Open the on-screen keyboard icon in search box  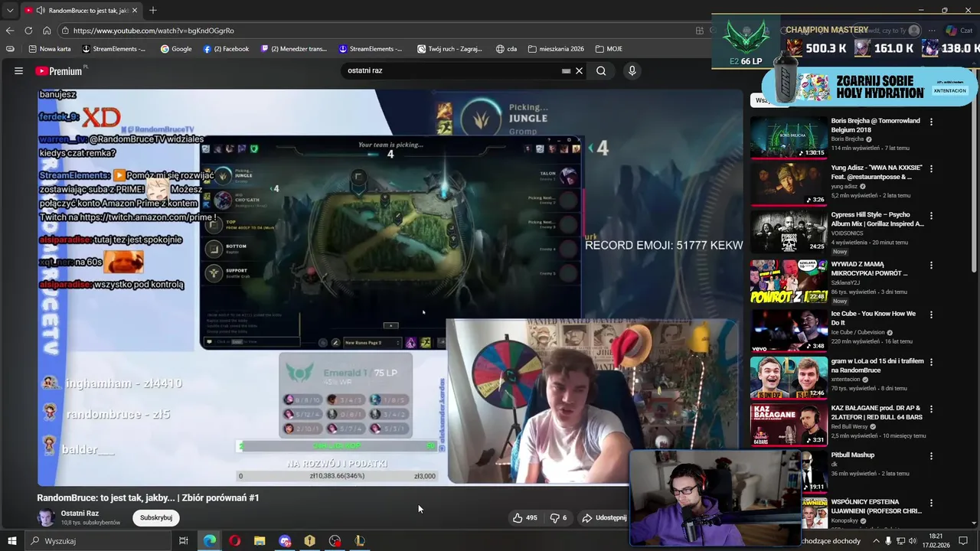pyautogui.click(x=566, y=70)
